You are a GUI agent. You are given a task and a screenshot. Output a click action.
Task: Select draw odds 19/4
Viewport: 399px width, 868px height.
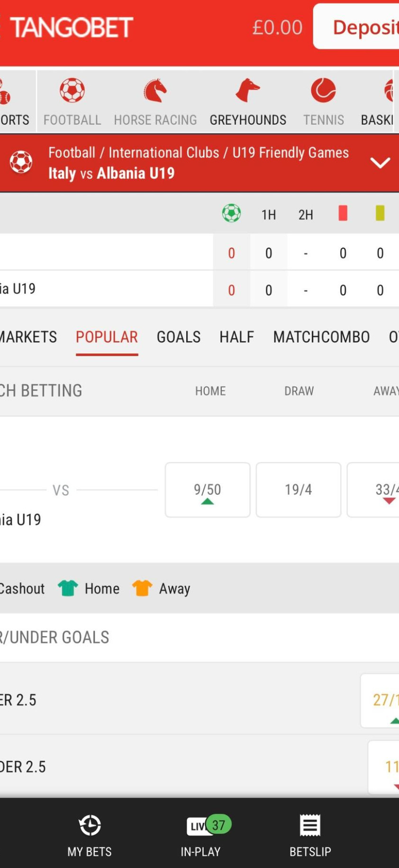click(299, 490)
